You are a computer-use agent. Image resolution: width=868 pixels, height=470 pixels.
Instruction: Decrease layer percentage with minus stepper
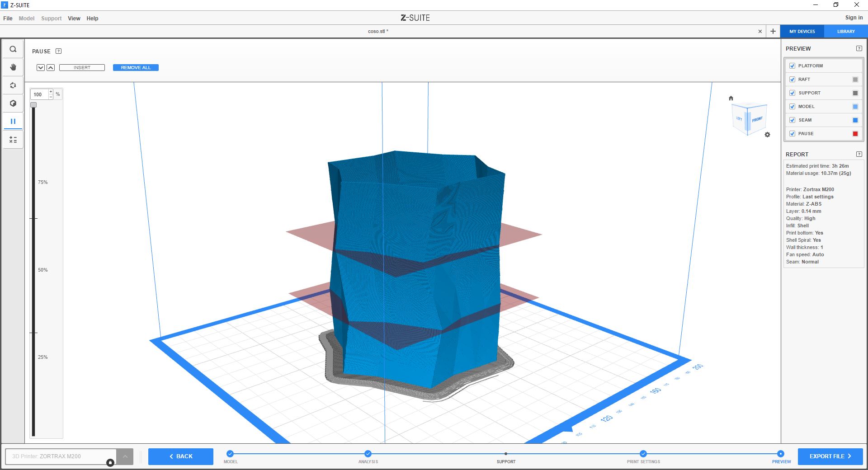[51, 97]
